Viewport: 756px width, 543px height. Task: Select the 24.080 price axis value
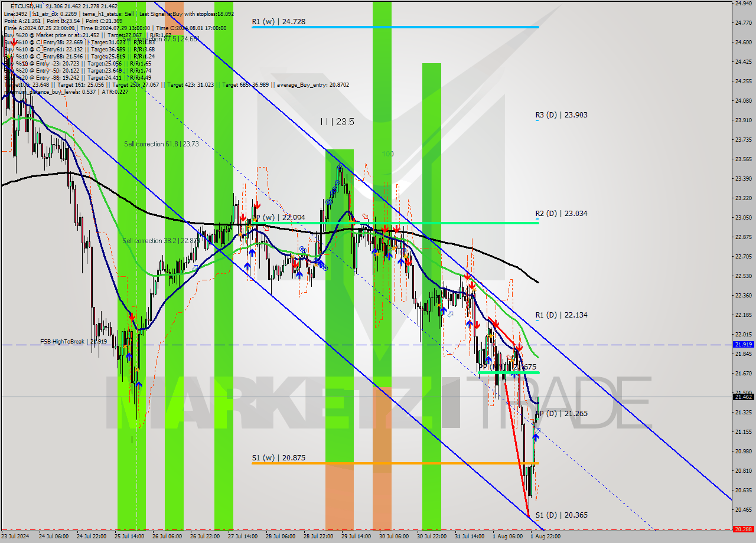click(x=742, y=101)
